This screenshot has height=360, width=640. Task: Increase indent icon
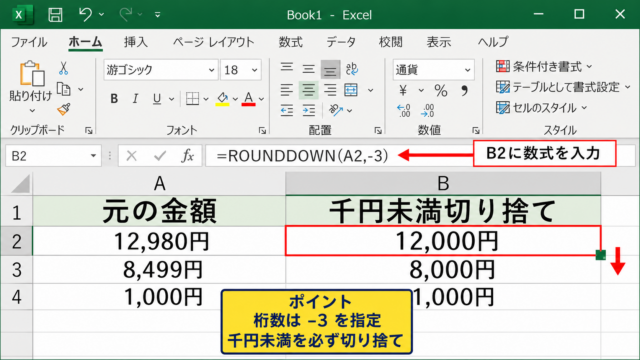[x=309, y=110]
